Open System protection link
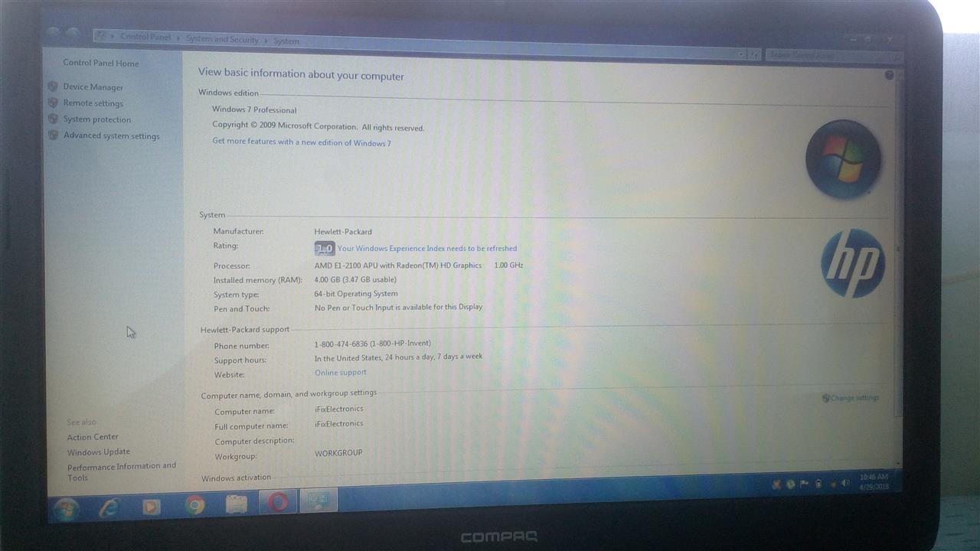Image resolution: width=980 pixels, height=551 pixels. click(x=97, y=119)
